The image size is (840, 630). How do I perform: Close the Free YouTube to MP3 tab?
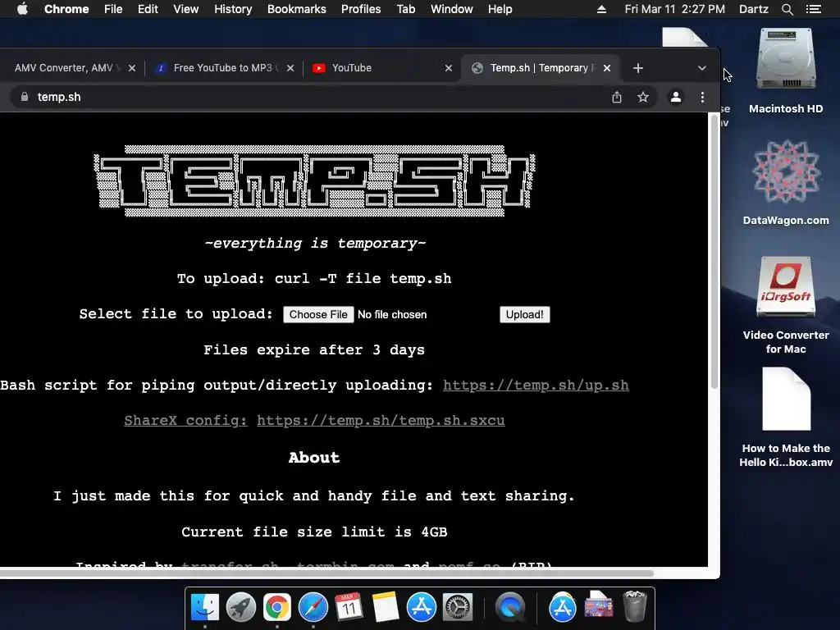290,68
